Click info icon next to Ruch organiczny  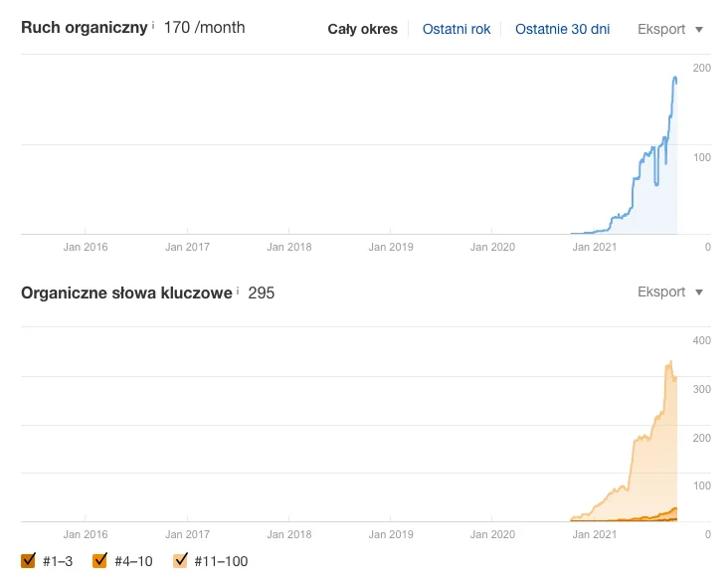pyautogui.click(x=153, y=26)
